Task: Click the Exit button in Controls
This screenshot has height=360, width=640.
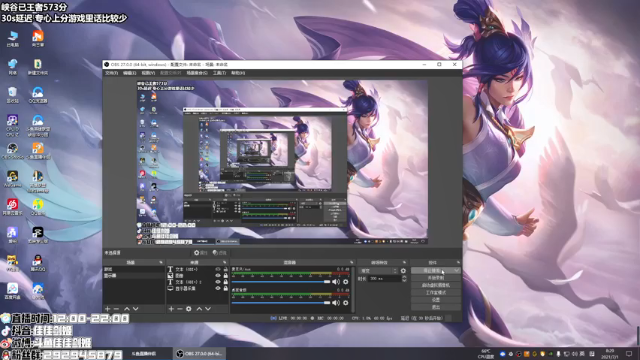Action: 436,307
